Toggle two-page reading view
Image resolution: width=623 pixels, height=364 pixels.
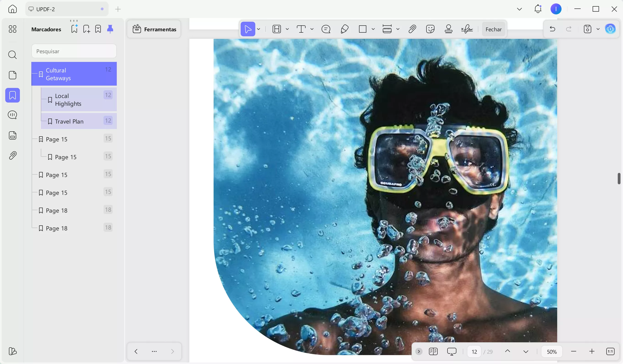(433, 351)
